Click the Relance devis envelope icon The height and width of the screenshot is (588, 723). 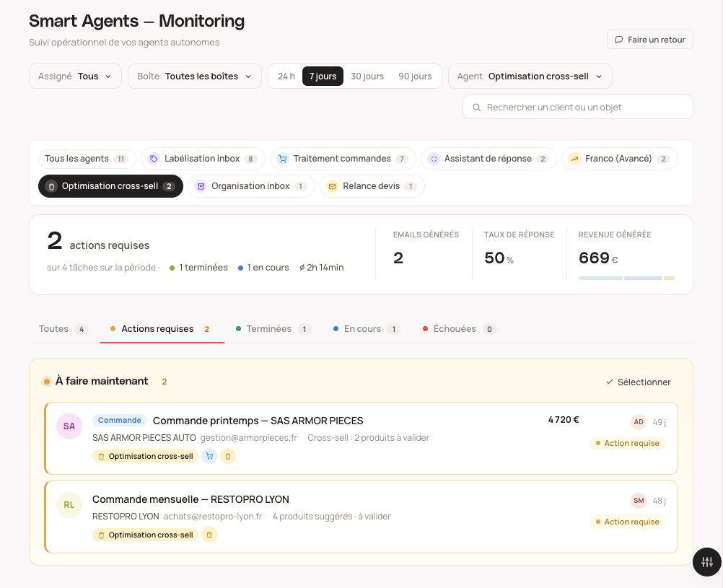tap(332, 186)
